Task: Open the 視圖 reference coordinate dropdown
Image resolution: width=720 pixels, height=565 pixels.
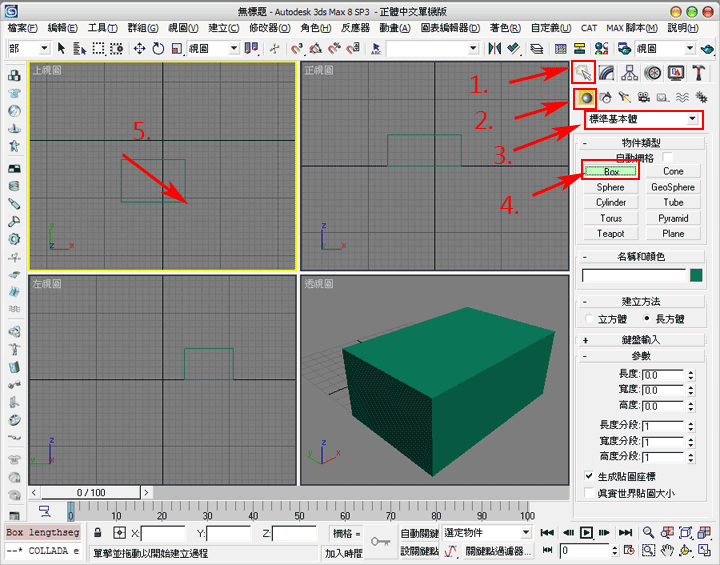Action: point(213,48)
